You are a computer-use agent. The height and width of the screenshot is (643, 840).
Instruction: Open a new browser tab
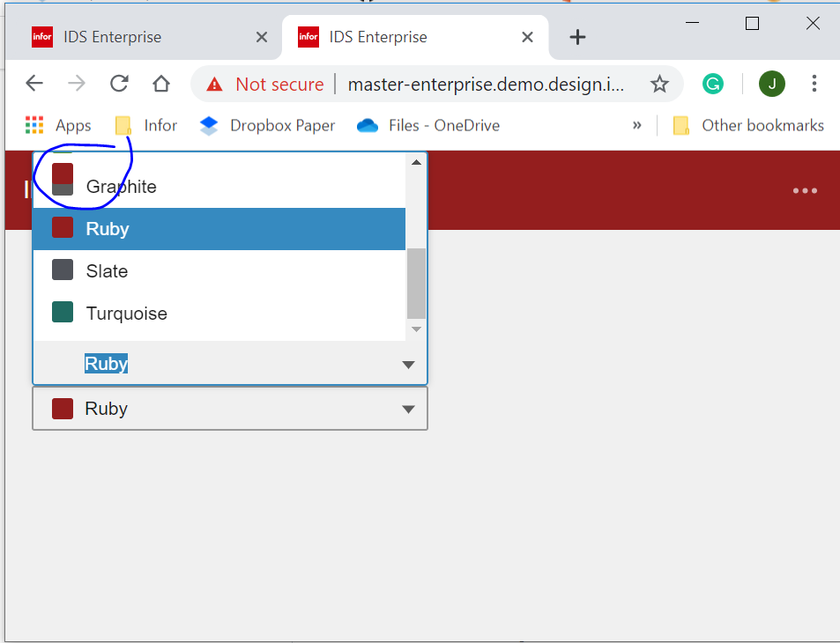[577, 37]
